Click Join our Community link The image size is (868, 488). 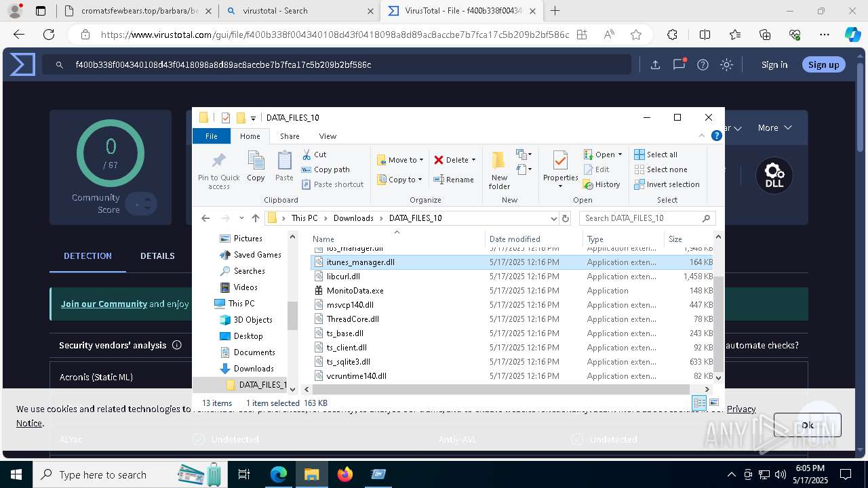coord(104,304)
